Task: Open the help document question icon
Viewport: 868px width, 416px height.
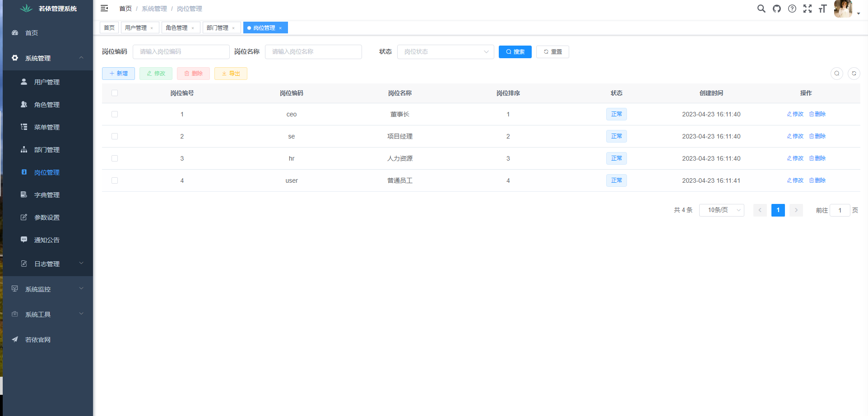Action: 792,9
